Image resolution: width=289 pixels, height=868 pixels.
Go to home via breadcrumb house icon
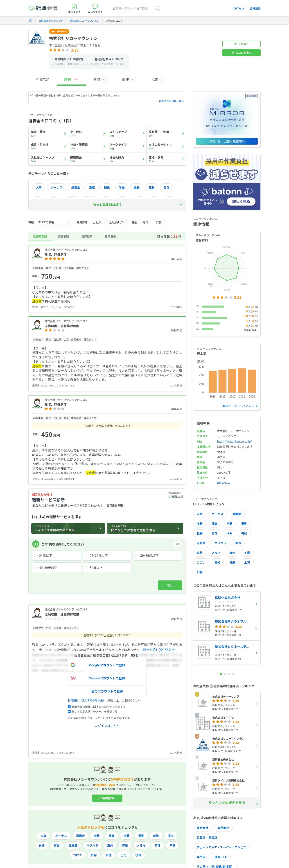31,21
